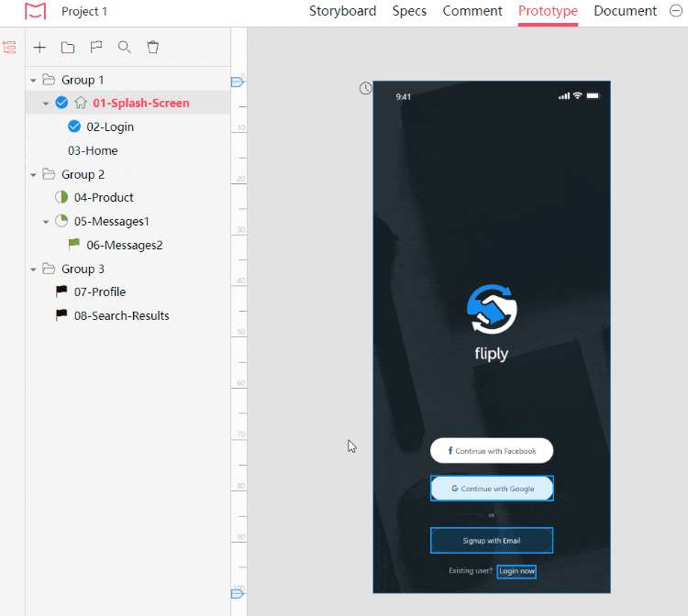Click the Continue with Google button
Viewport: 688px width, 616px height.
pyautogui.click(x=492, y=489)
